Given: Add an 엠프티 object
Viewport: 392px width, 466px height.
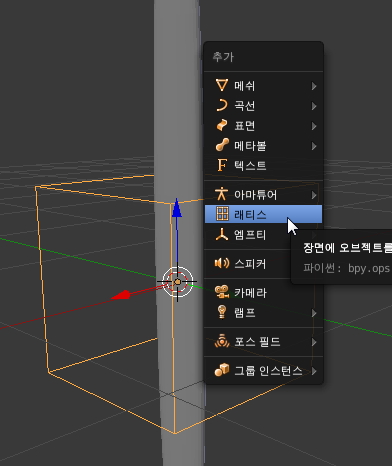Looking at the screenshot, I should click(x=248, y=235).
